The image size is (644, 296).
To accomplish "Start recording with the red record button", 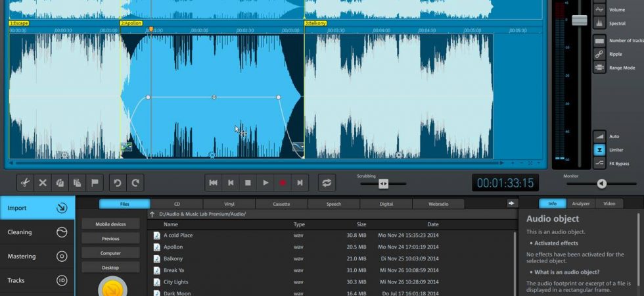I will point(283,183).
